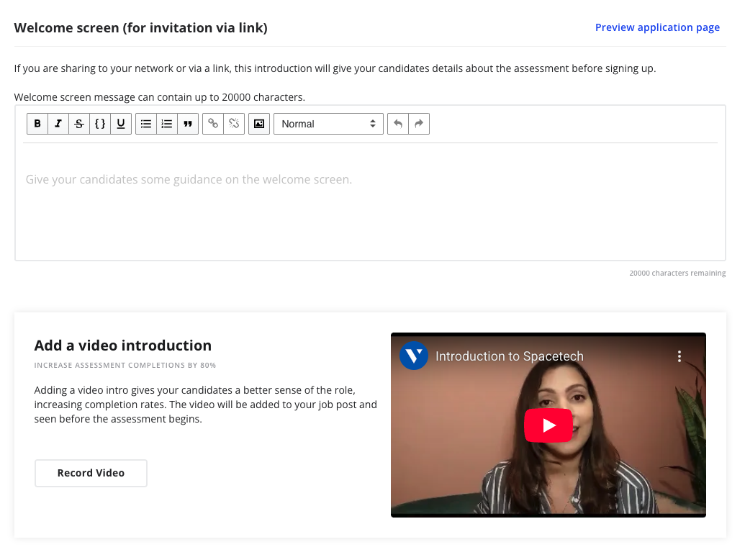Insert a blockquote

(x=188, y=124)
